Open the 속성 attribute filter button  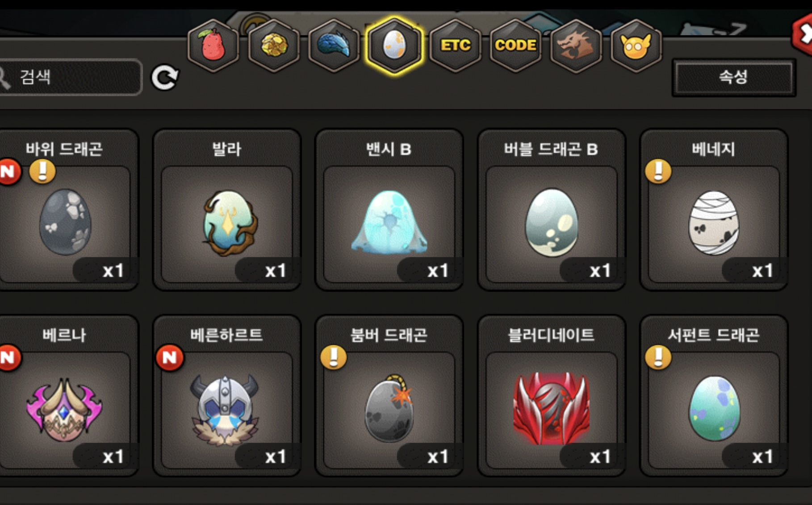click(734, 77)
